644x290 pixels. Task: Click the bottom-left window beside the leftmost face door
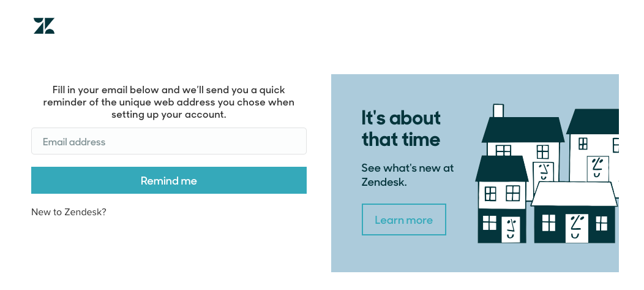[490, 222]
